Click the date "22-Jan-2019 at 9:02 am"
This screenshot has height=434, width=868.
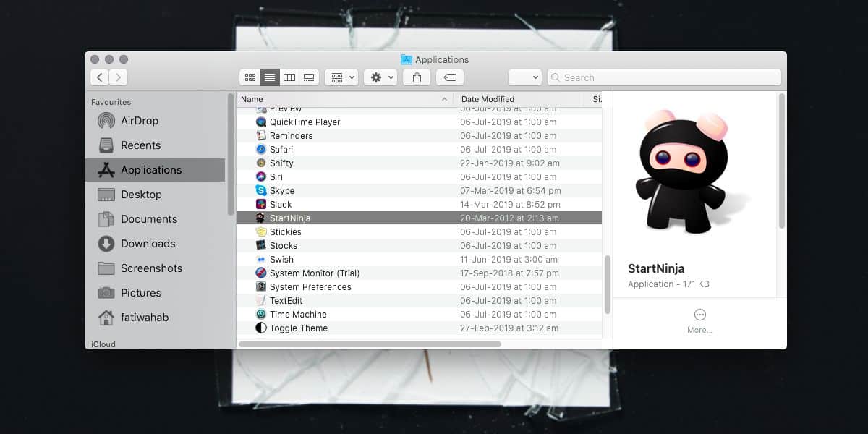(509, 163)
